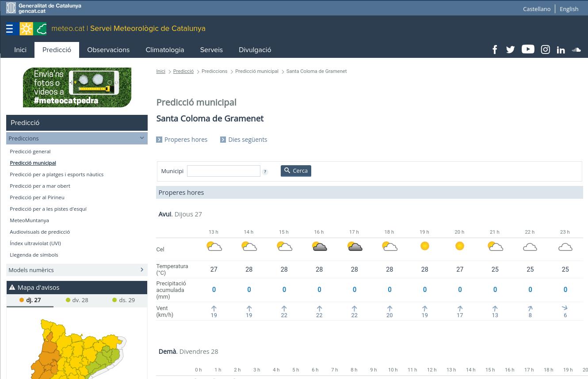588x379 pixels.
Task: Select the ds. 29 warnings map tab
Action: click(x=123, y=300)
